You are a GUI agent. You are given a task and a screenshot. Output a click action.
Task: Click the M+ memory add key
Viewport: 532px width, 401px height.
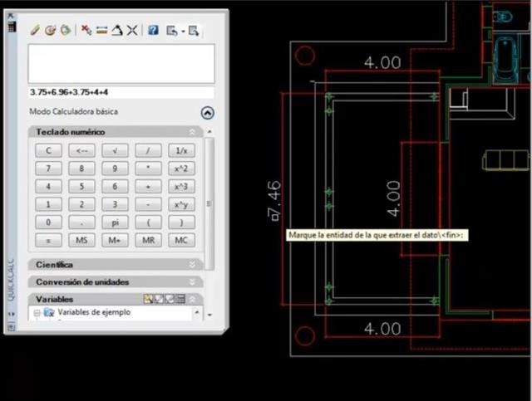115,240
